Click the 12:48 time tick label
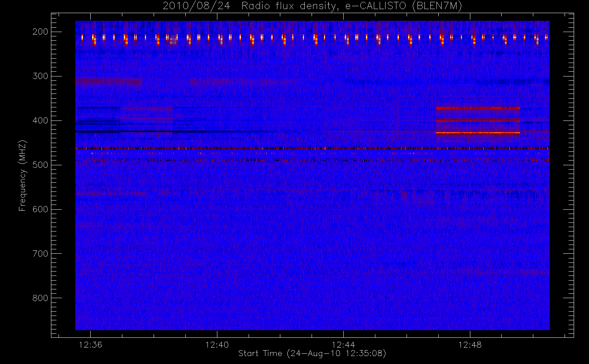 point(470,344)
